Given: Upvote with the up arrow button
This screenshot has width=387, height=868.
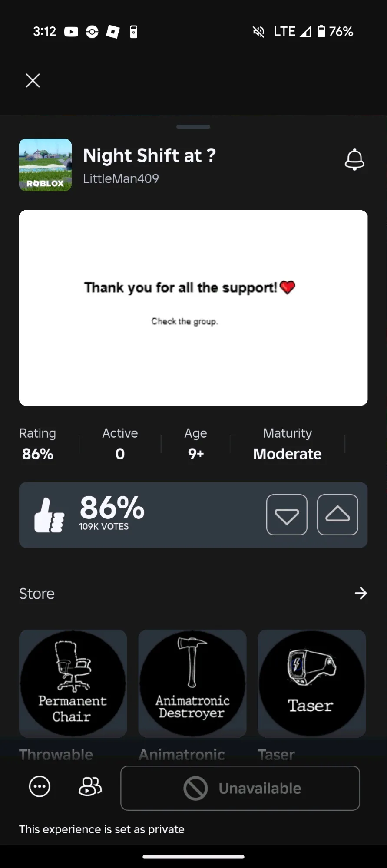Looking at the screenshot, I should (x=337, y=515).
